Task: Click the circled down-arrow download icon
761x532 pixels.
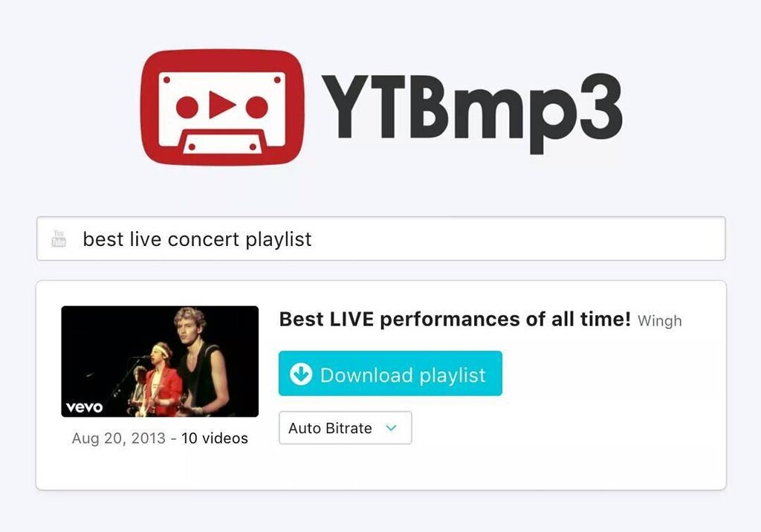Action: pyautogui.click(x=301, y=374)
